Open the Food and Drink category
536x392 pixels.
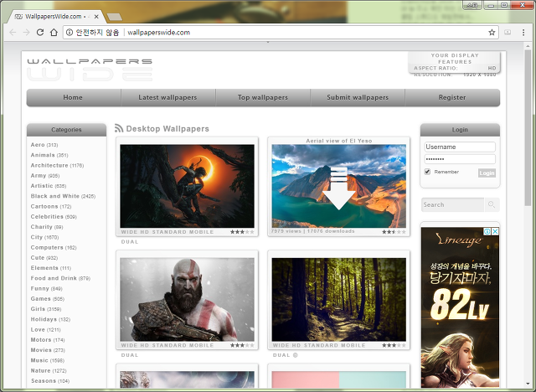[60, 278]
